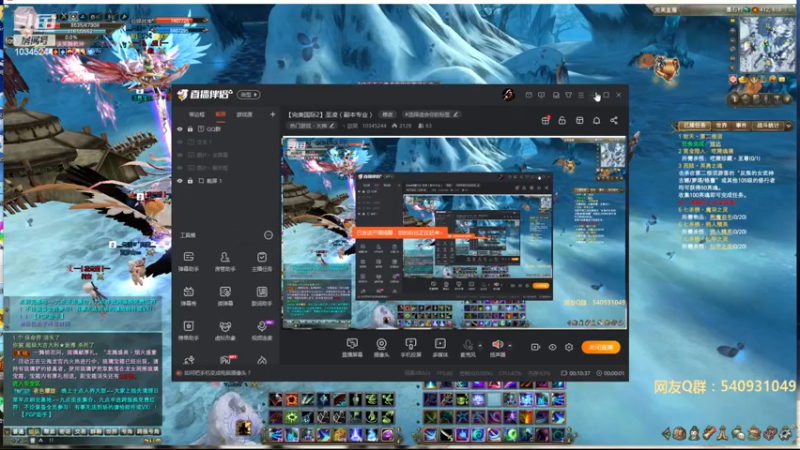The image size is (800, 450).
Task: Open the 虚拟形象 bear tool
Action: tap(225, 330)
